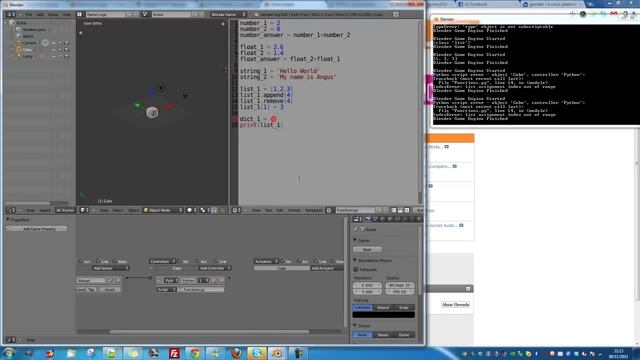Toggle line numbers display icon
The height and width of the screenshot is (360, 640).
pyautogui.click(x=393, y=210)
